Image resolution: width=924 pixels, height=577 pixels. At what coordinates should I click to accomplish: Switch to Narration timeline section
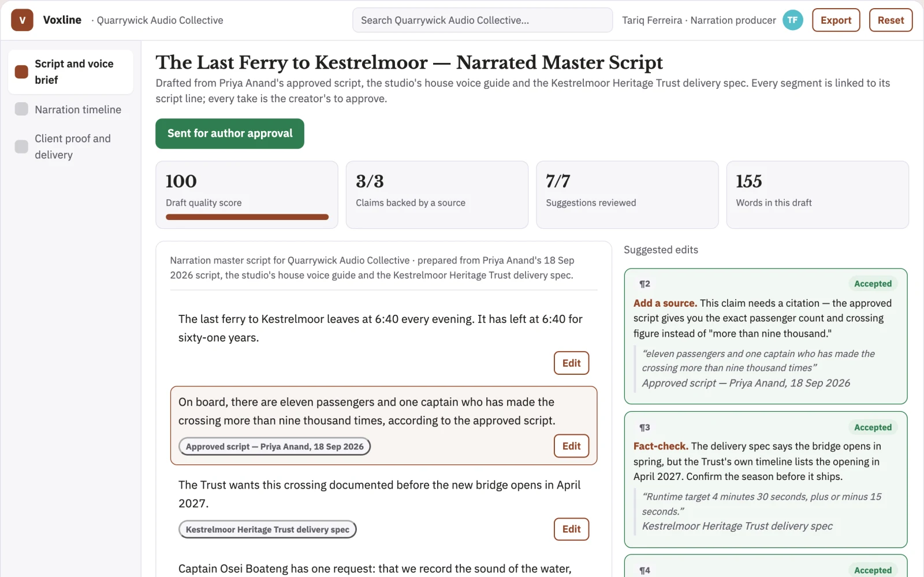pyautogui.click(x=70, y=109)
